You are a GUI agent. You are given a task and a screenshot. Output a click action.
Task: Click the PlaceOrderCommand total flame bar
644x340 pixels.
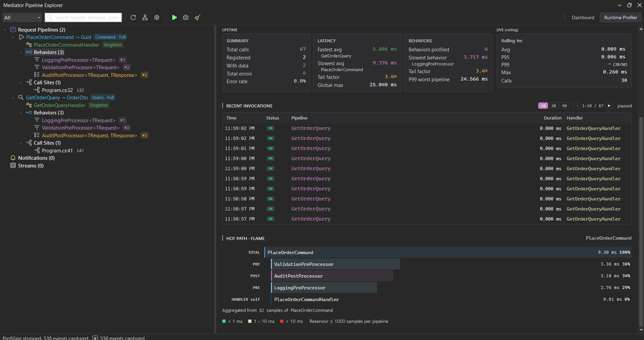coord(448,252)
